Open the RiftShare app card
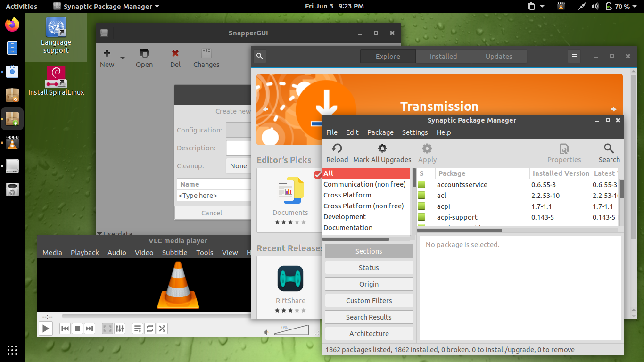 (290, 288)
